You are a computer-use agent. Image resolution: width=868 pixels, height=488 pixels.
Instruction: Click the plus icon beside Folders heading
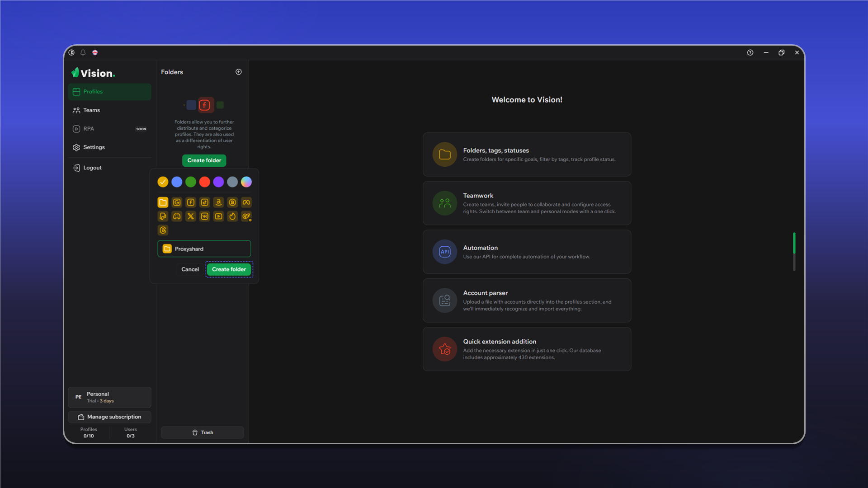(x=239, y=72)
